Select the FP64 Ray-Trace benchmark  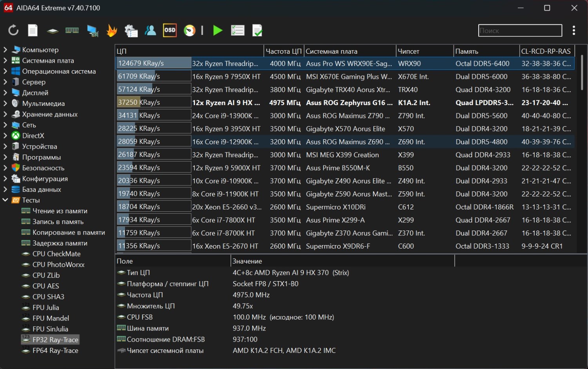click(x=55, y=351)
